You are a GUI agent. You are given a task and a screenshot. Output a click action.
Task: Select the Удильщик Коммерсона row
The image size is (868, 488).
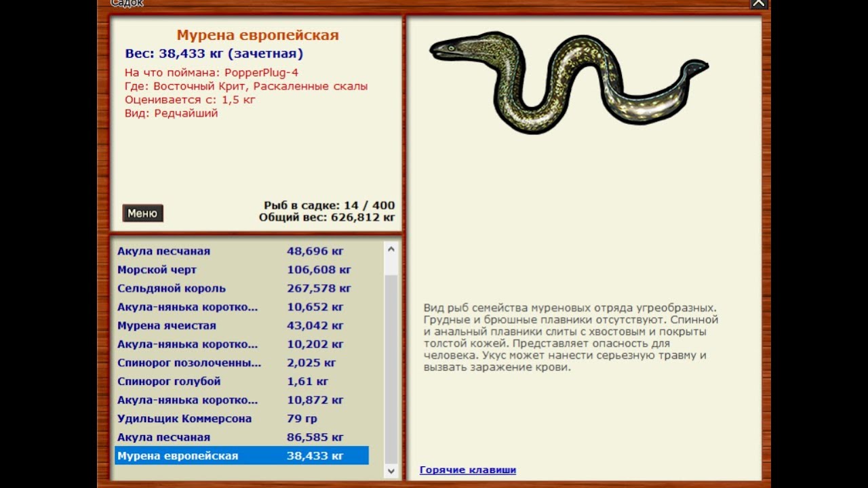(x=241, y=419)
